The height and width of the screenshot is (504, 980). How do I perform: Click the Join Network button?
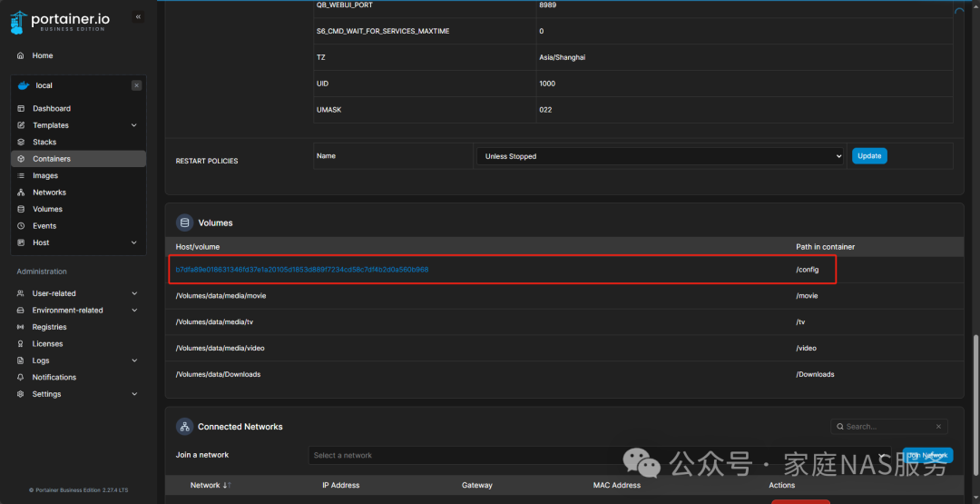(928, 455)
